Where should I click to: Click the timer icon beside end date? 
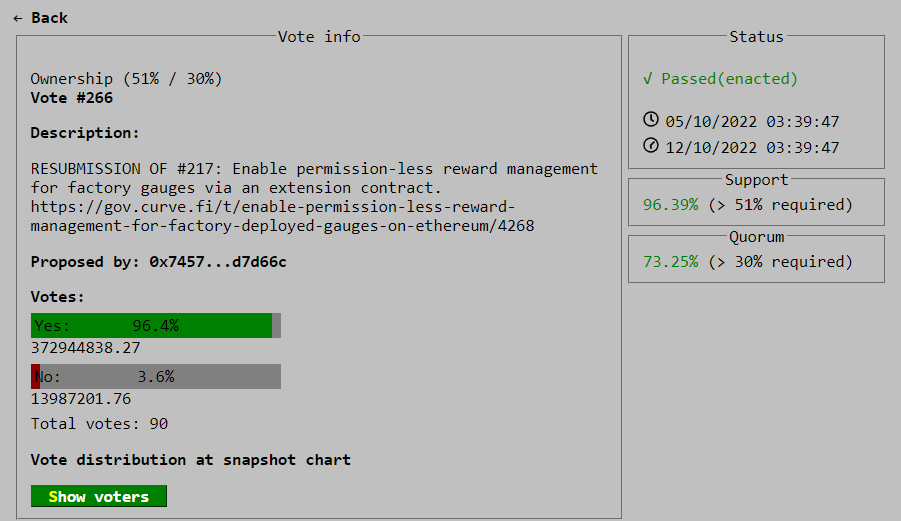point(650,145)
